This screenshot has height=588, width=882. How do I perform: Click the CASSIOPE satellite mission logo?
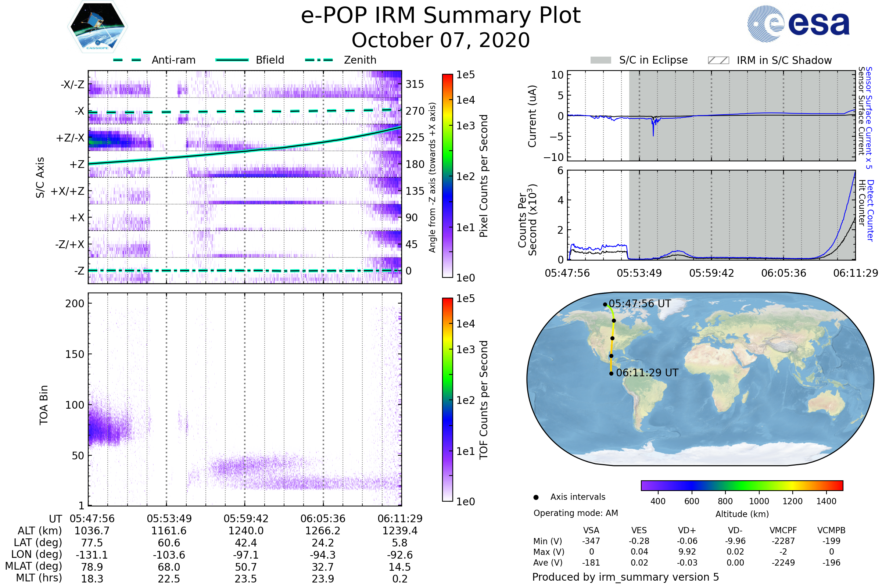97,26
